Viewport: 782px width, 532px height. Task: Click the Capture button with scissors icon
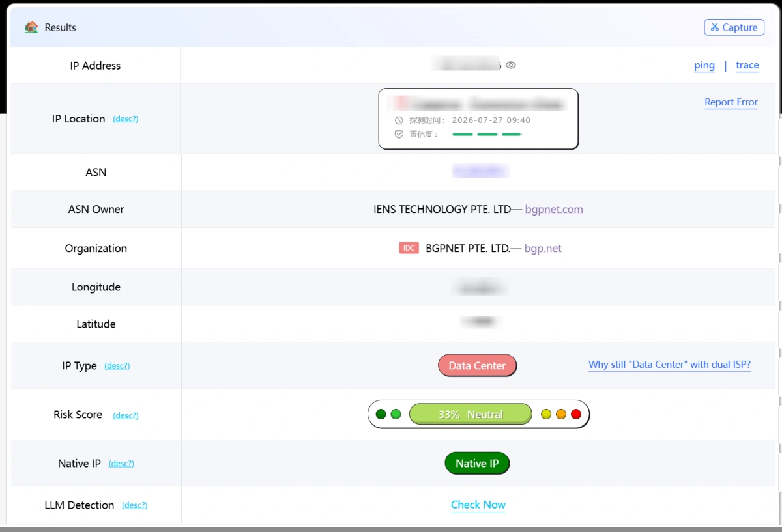point(734,27)
